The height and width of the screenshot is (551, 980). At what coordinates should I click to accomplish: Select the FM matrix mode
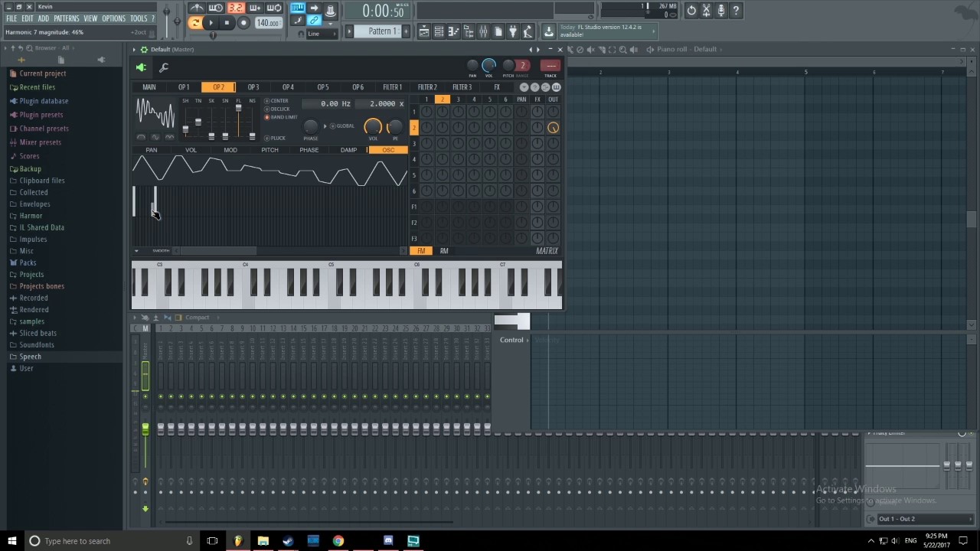click(x=421, y=251)
